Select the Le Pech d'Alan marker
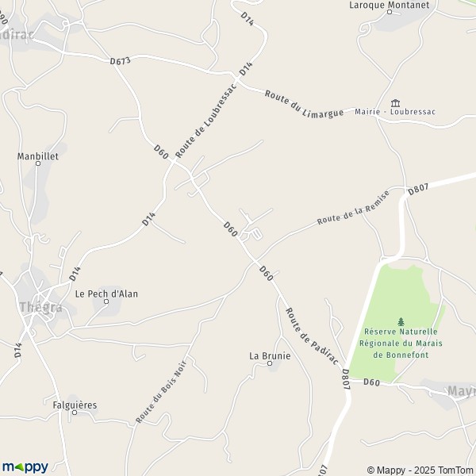Viewport: 476px width, 476px height. click(x=106, y=301)
